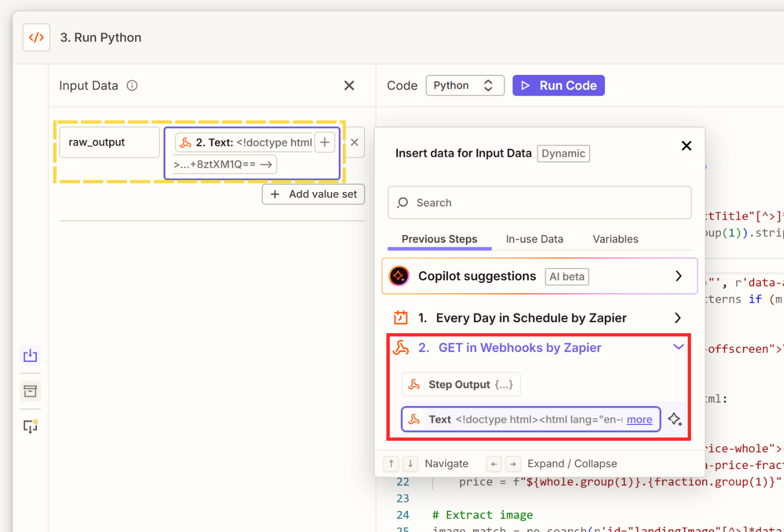The width and height of the screenshot is (784, 532).
Task: Click the archive box icon in sidebar
Action: (30, 391)
